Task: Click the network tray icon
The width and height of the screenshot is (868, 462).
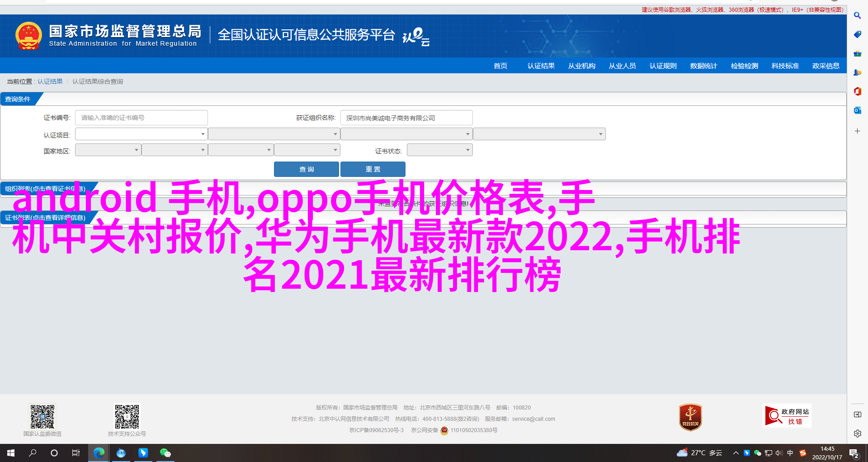Action: 768,453
